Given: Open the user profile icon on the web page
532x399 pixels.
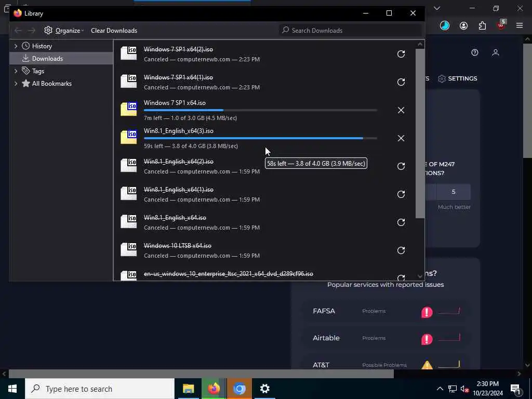Looking at the screenshot, I should click(495, 52).
